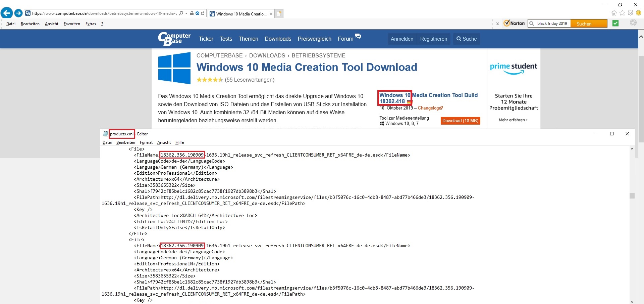
Task: Click the Anmelden button
Action: pyautogui.click(x=402, y=39)
